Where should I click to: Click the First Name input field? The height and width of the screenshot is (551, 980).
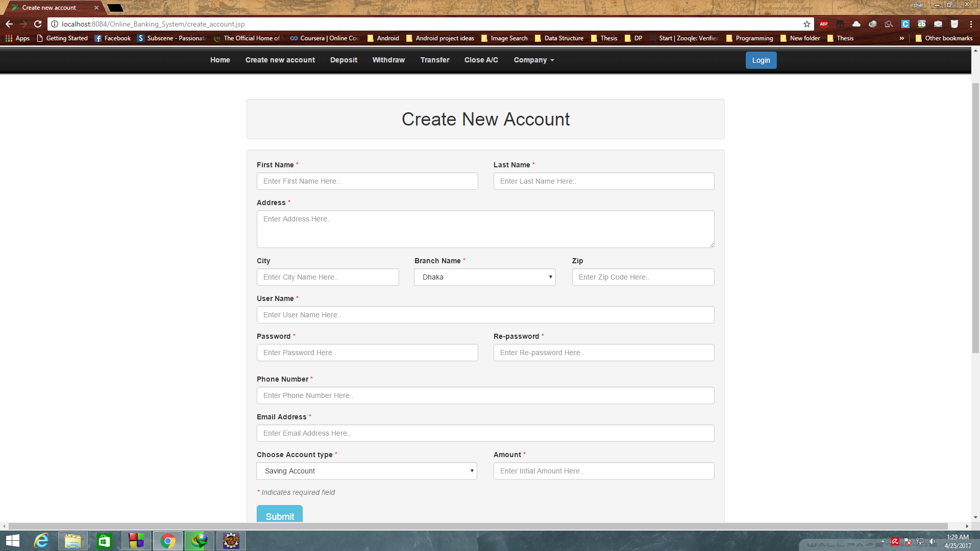point(367,181)
